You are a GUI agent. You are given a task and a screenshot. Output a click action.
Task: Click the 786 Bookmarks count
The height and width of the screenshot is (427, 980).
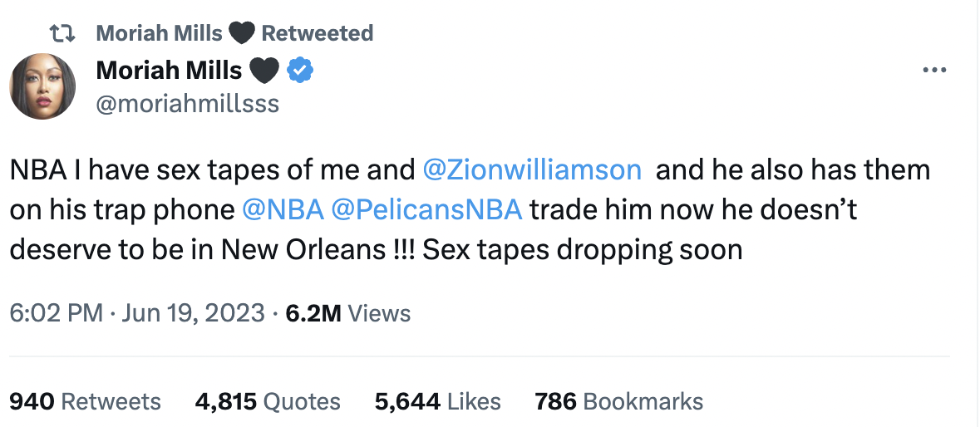[x=618, y=401]
